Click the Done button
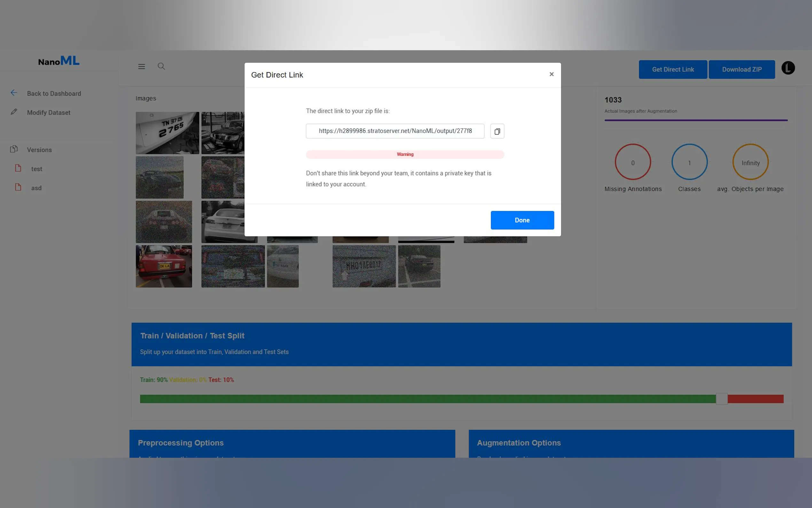Viewport: 812px width, 508px height. click(522, 220)
